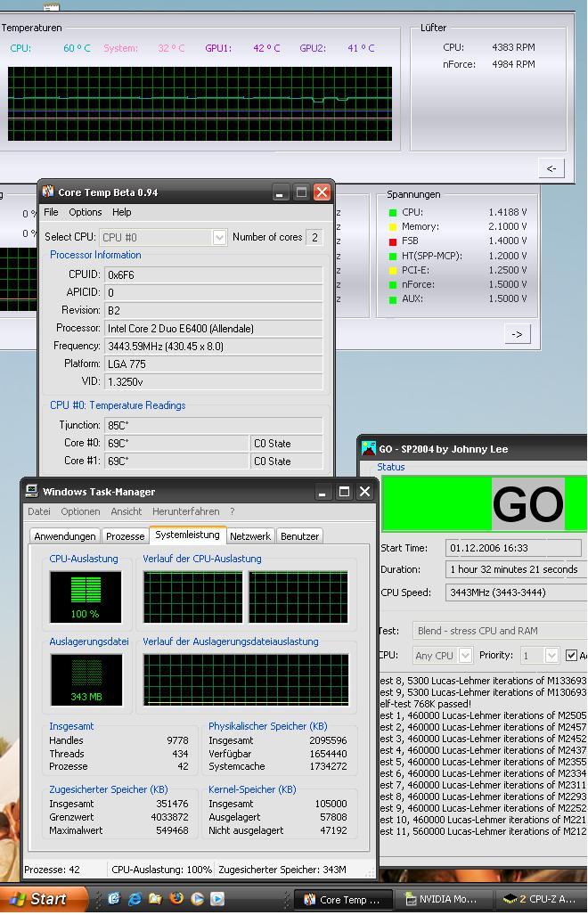Image resolution: width=588 pixels, height=915 pixels.
Task: Click the CPU-Auslastung 100 % gauge
Action: [86, 597]
